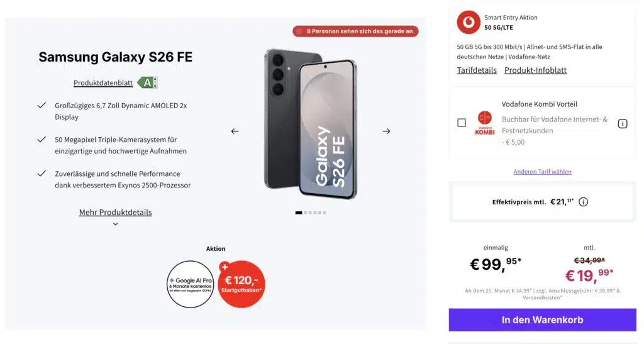The height and width of the screenshot is (344, 644).
Task: Click the next image arrow
Action: 387,131
